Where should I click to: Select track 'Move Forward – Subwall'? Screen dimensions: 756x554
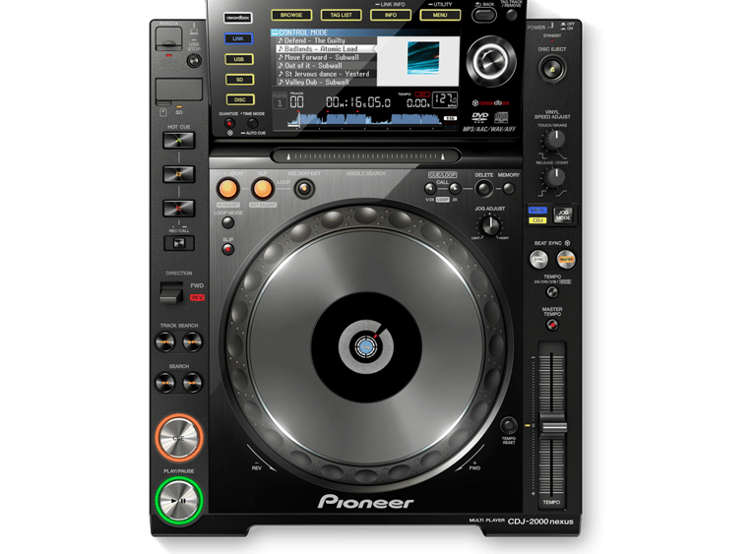pyautogui.click(x=326, y=57)
